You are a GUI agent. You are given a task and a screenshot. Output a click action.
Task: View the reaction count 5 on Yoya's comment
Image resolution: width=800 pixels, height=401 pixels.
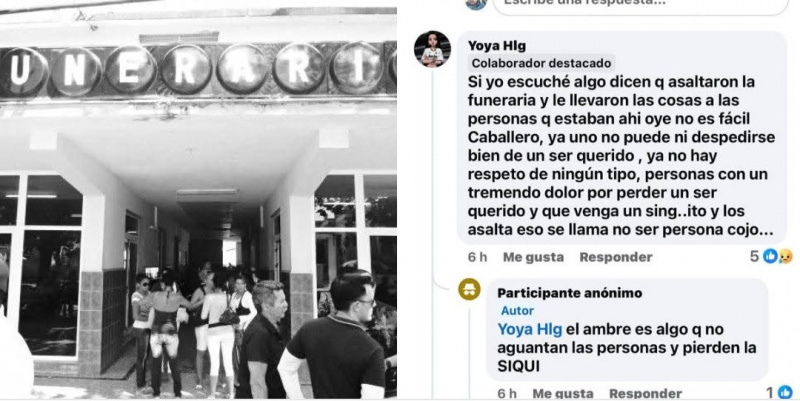click(x=755, y=257)
